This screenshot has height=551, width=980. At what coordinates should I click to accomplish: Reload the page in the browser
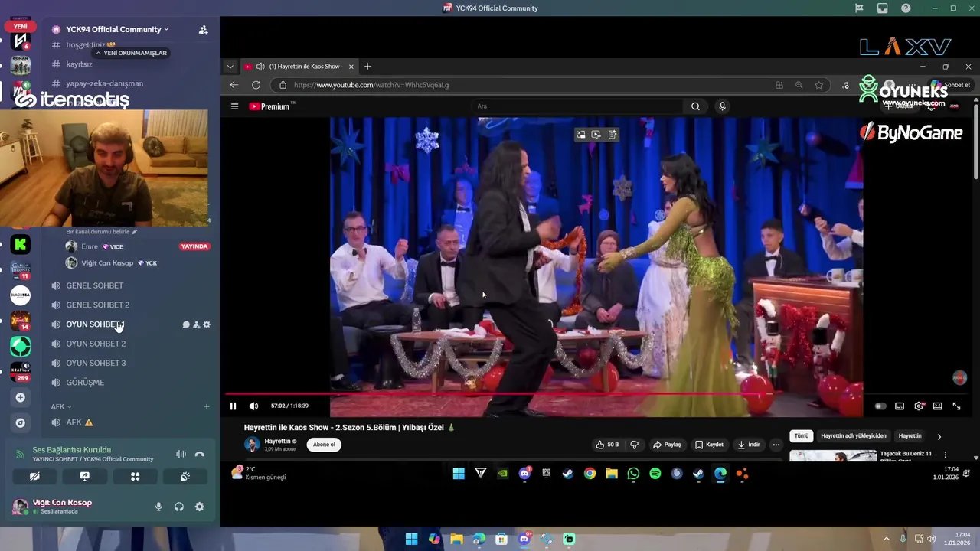[256, 85]
